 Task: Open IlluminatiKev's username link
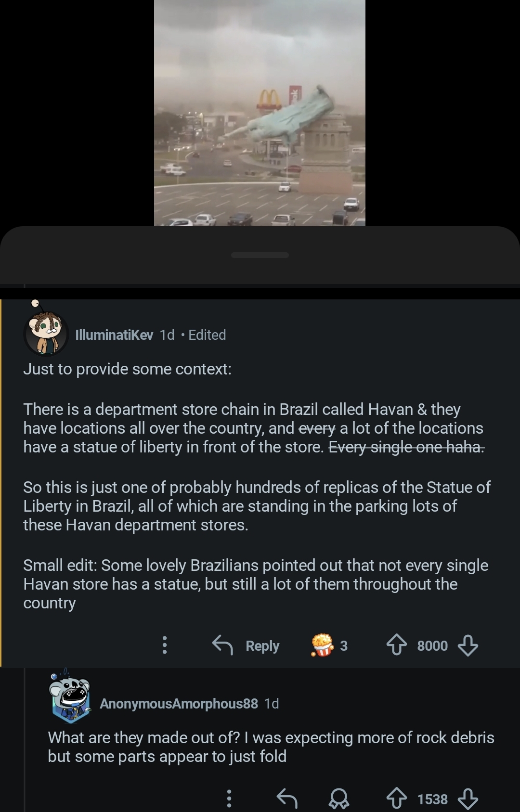114,335
